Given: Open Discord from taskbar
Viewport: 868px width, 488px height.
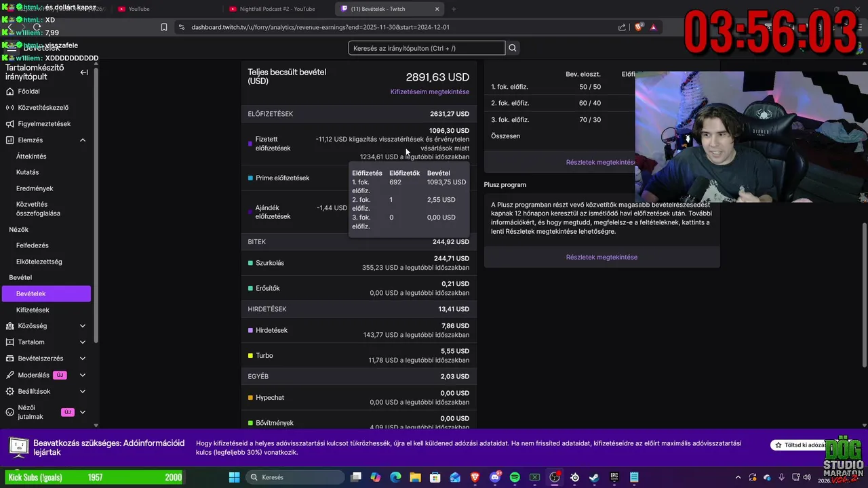Looking at the screenshot, I should pyautogui.click(x=495, y=477).
